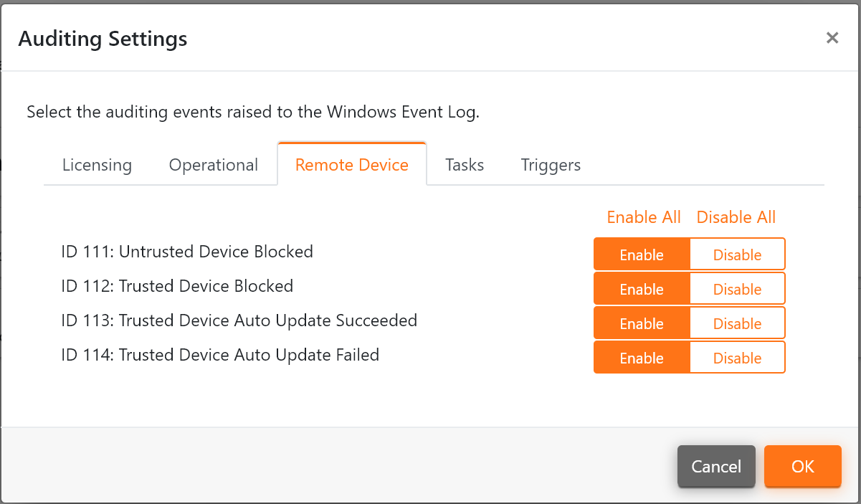
Task: Close the Auditing Settings dialog with X
Action: click(x=832, y=38)
